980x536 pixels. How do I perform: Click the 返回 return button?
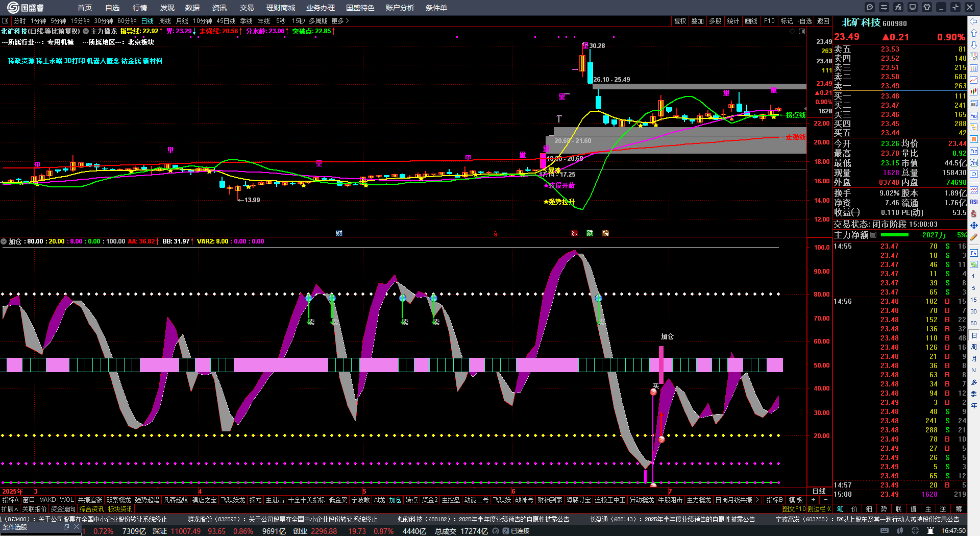823,21
